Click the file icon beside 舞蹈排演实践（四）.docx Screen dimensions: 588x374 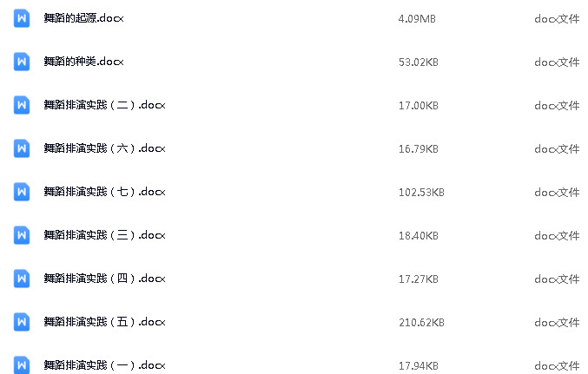[x=22, y=279]
